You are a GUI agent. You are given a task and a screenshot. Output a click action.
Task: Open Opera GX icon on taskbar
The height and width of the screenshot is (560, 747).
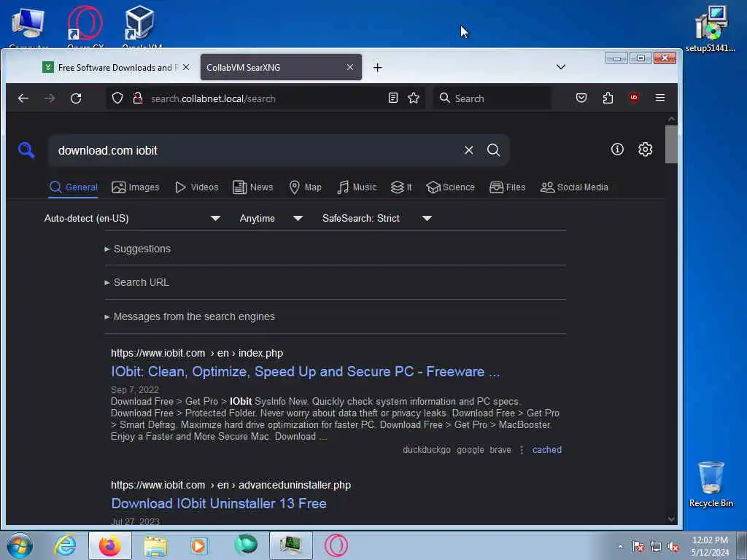pos(336,545)
